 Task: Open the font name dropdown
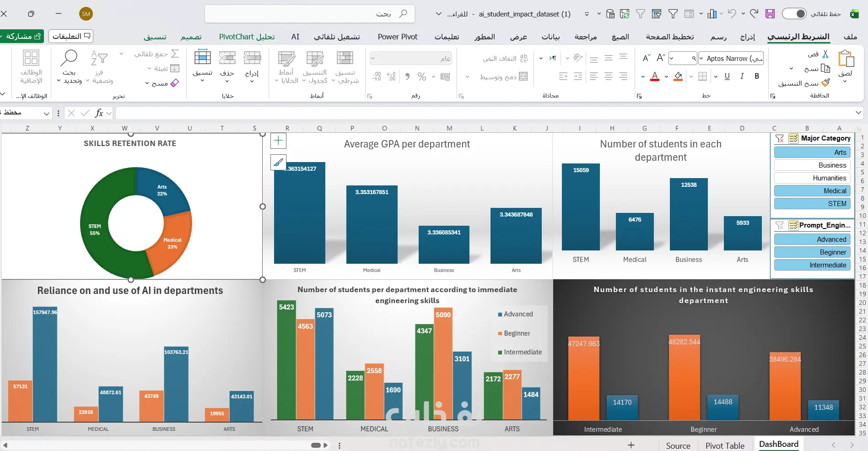click(x=701, y=58)
